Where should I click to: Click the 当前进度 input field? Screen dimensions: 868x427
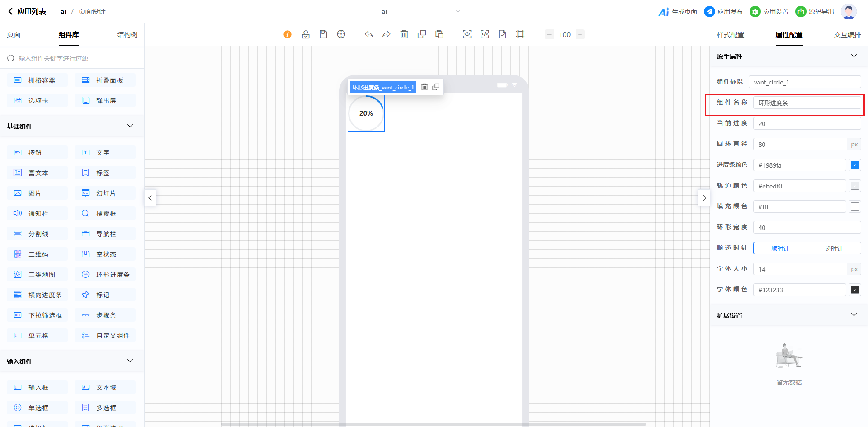(x=807, y=124)
